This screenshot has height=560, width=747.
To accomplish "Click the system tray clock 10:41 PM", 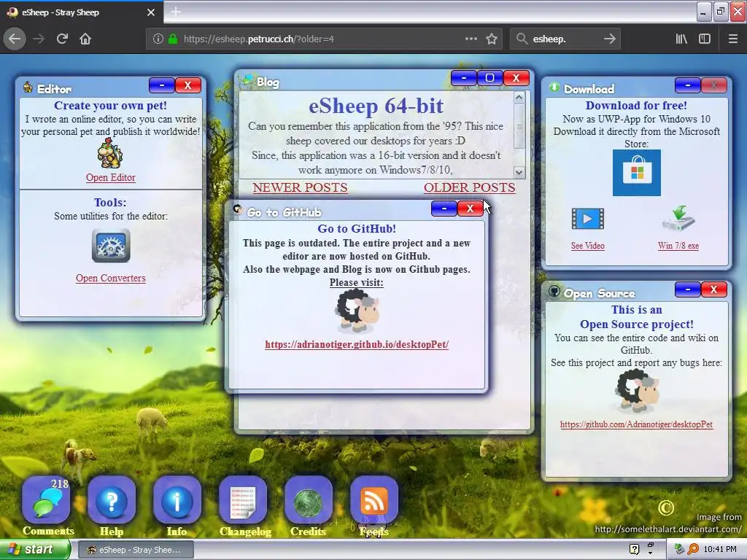I will pos(720,550).
